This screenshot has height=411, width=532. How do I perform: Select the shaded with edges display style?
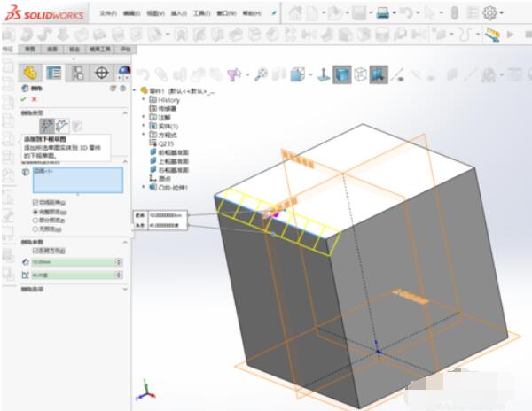[342, 74]
